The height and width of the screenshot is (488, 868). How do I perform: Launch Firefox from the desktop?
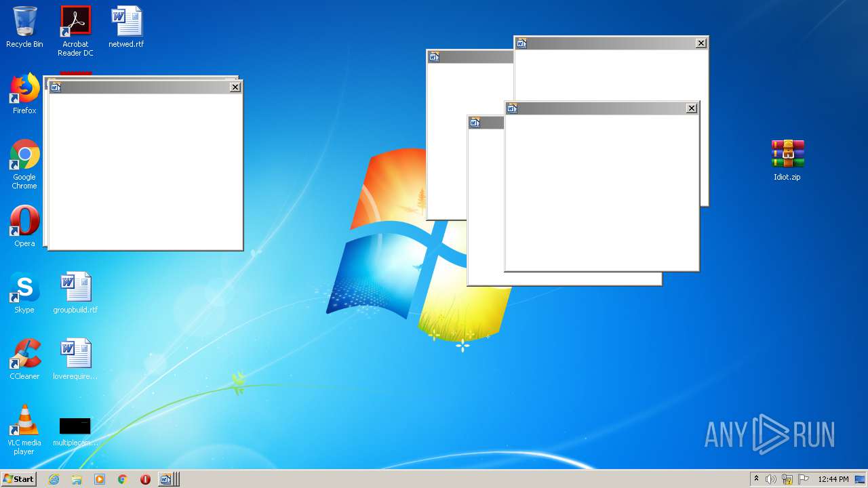click(x=24, y=94)
